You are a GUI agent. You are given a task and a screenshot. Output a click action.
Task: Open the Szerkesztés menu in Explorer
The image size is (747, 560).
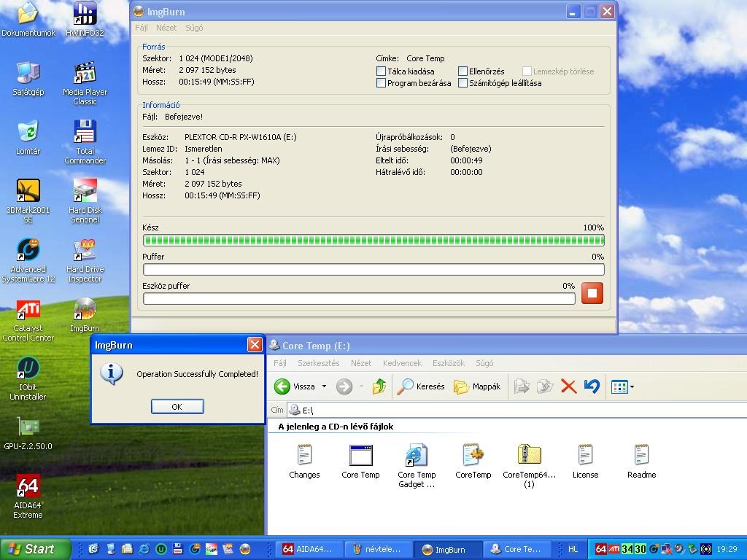tap(319, 363)
